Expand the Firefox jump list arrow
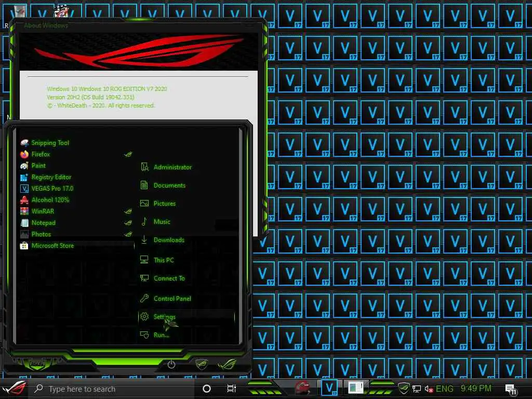Viewport: 532px width, 399px height. coord(128,154)
